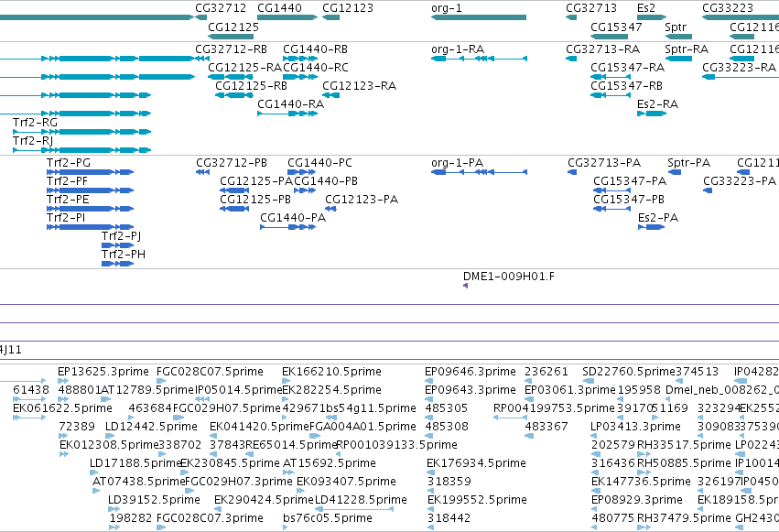Select the CG12125-PA protein feature
Viewport: 779px width, 532px height.
coord(234,190)
